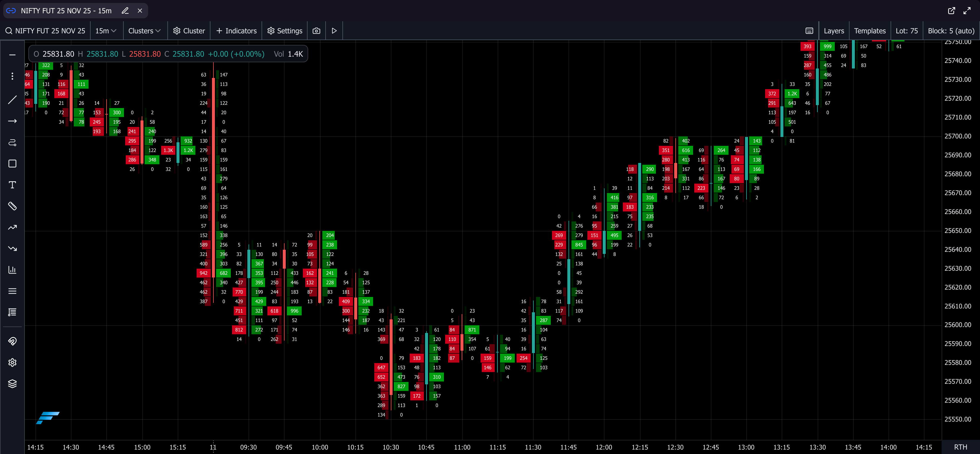The image size is (980, 454).
Task: Click the 1.3K red cluster cell
Action: pyautogui.click(x=168, y=150)
